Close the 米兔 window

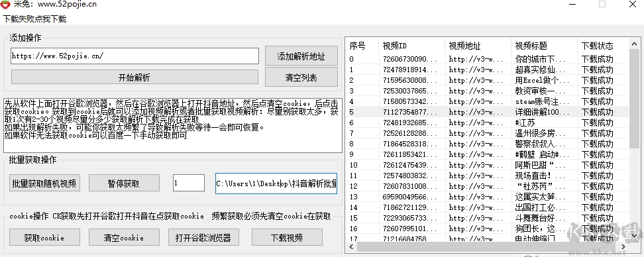pos(633,5)
